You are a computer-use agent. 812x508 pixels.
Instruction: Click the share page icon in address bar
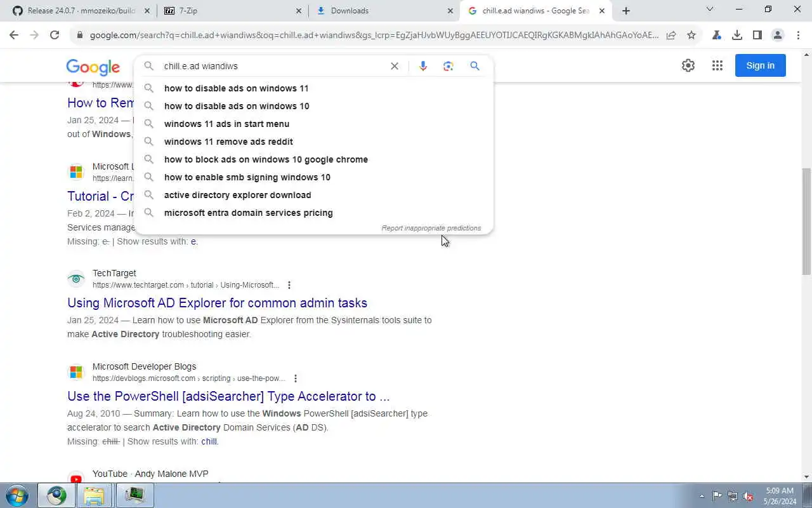click(x=671, y=35)
